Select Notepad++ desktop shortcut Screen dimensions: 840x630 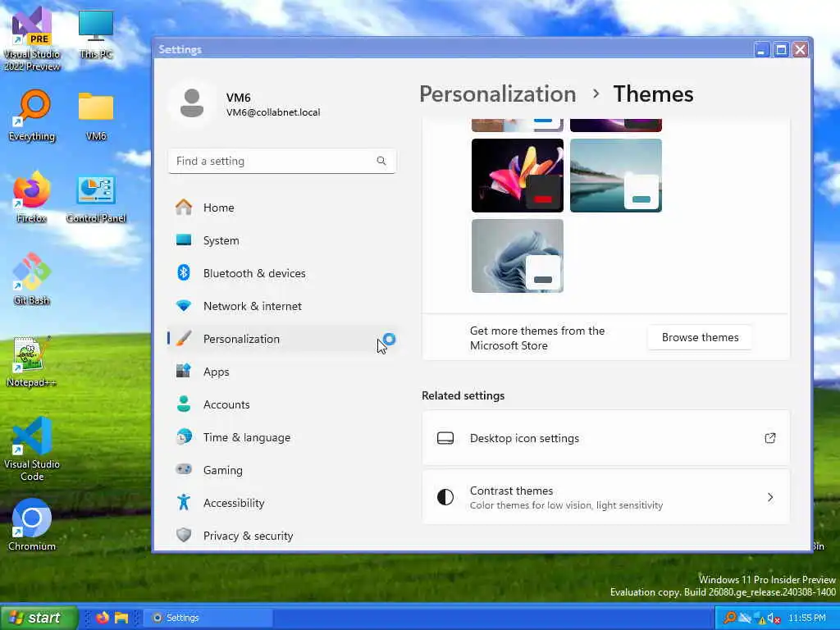[32, 361]
